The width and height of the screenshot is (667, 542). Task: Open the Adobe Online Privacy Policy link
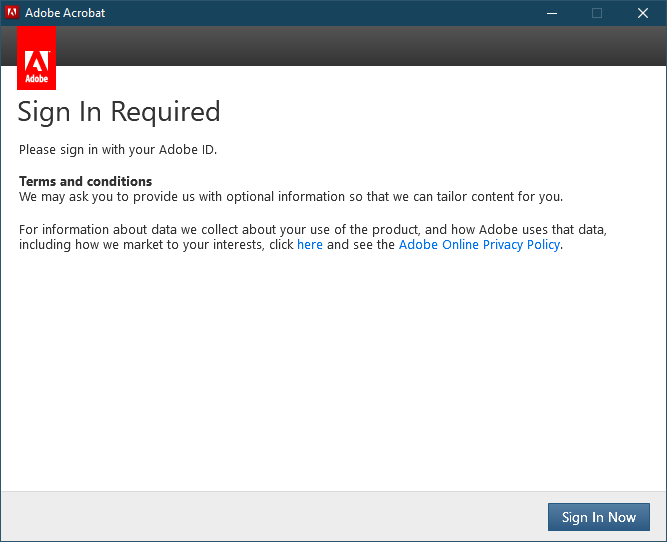[x=479, y=245]
